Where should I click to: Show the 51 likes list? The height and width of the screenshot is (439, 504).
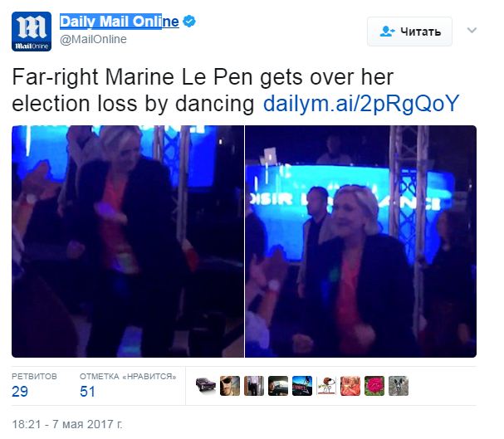coord(128,385)
